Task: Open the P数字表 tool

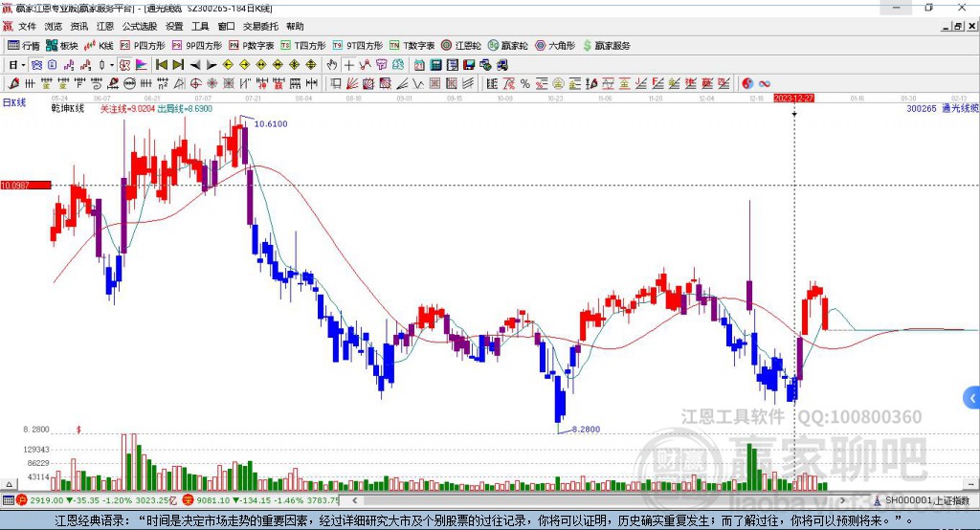Action: [252, 46]
